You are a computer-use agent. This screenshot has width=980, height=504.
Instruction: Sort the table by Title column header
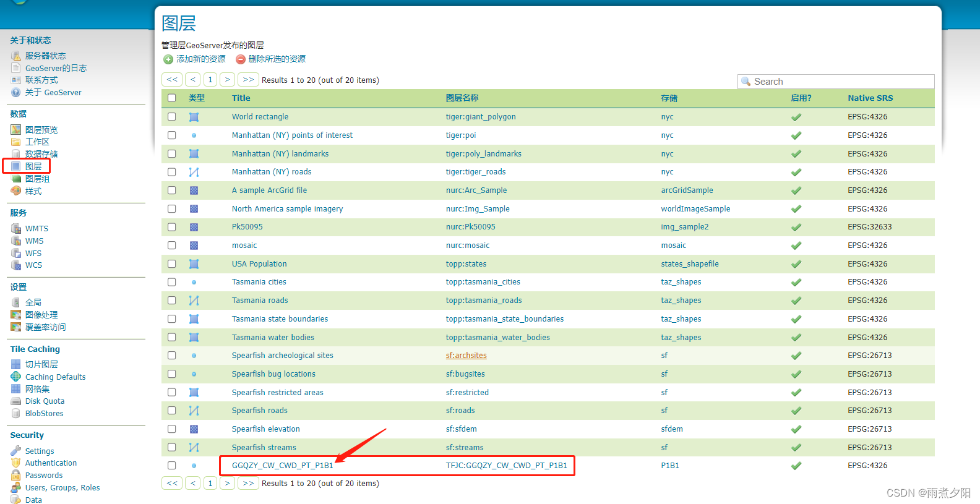(241, 98)
